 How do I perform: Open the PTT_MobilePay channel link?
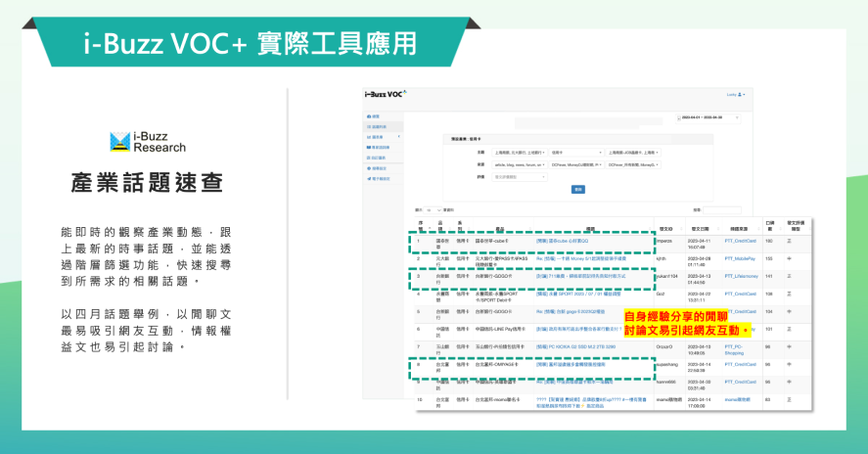click(x=740, y=258)
